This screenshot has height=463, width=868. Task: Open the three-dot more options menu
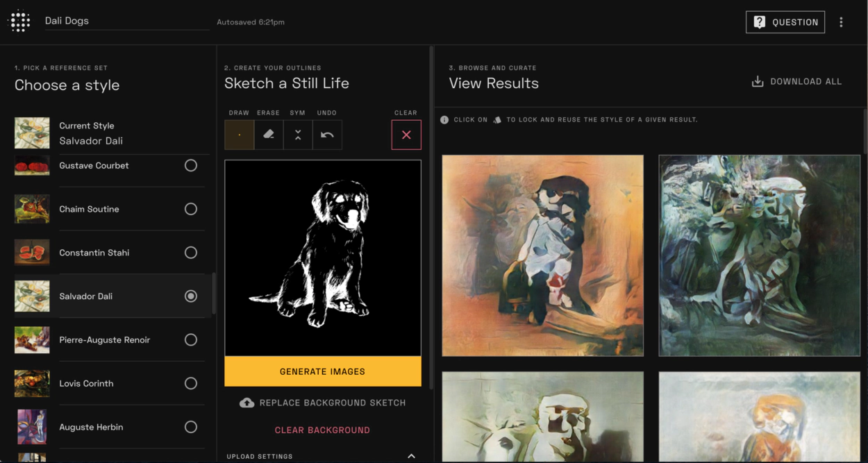[841, 22]
